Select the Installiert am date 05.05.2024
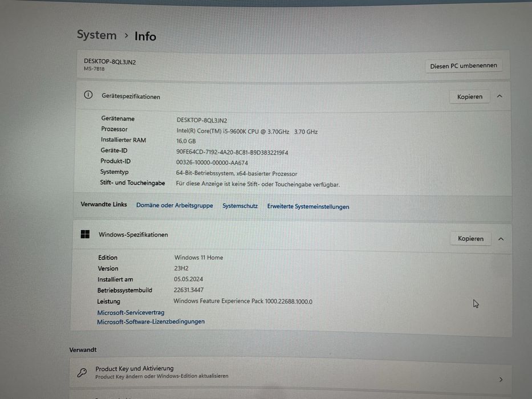The image size is (532, 399). (x=188, y=279)
